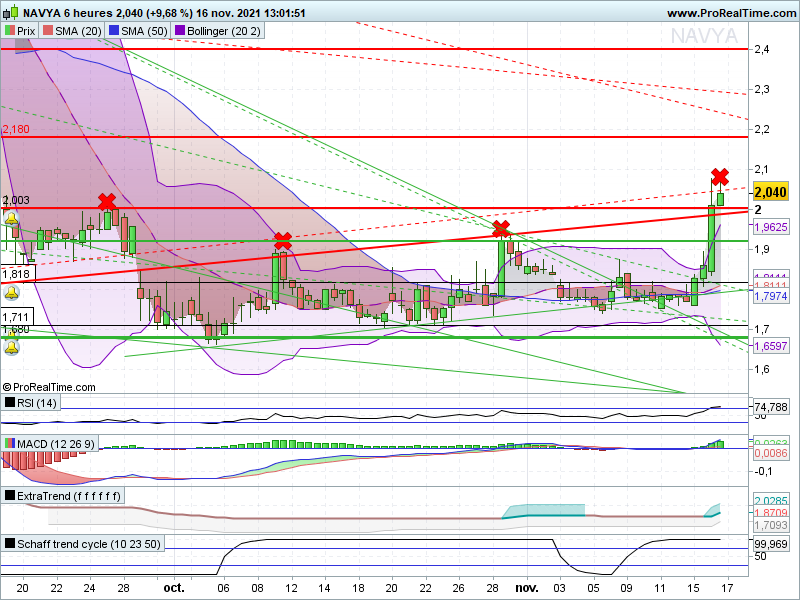Click the black square icon of RSI (14)
This screenshot has width=800, height=600.
10,403
